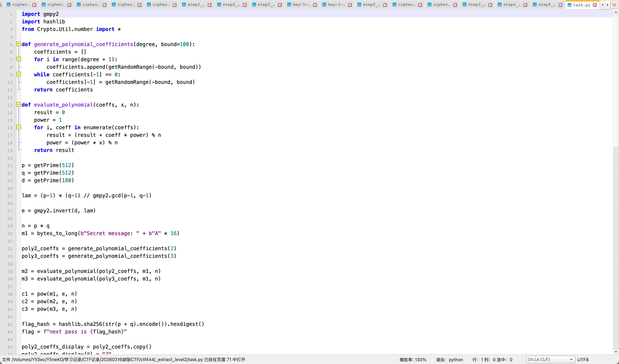Open the Unix (LF) line-ending dropdown
The height and width of the screenshot is (364, 619).
pyautogui.click(x=550, y=359)
